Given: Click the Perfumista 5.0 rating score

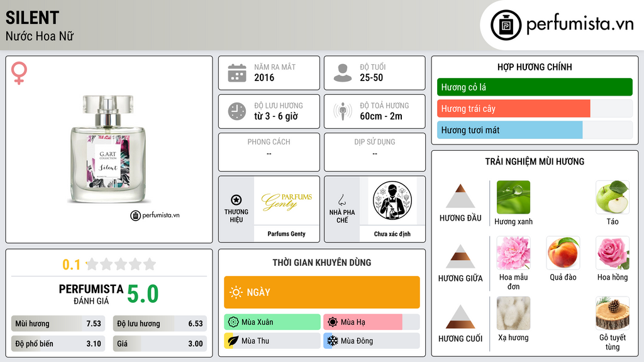Looking at the screenshot, I should pos(143,294).
